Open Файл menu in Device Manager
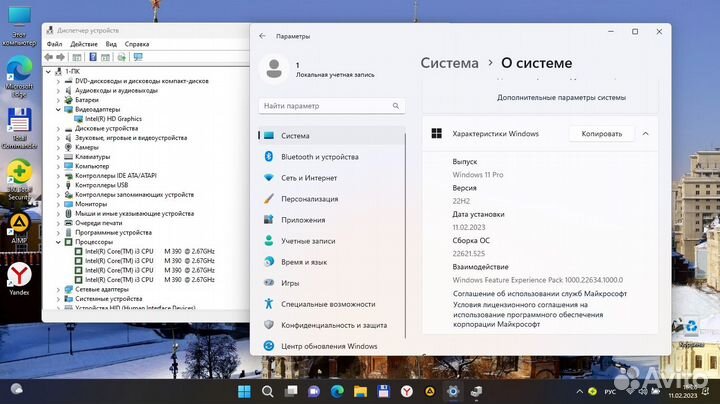Viewport: 720px width, 404px height. pyautogui.click(x=54, y=44)
